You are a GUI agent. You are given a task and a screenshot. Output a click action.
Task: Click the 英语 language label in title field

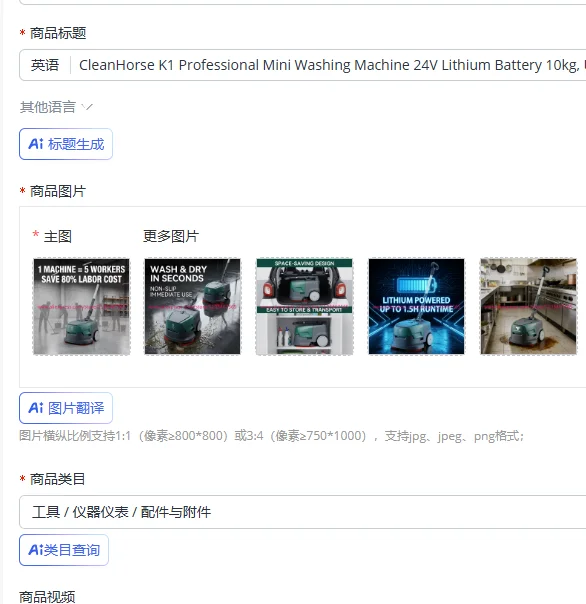[x=45, y=65]
